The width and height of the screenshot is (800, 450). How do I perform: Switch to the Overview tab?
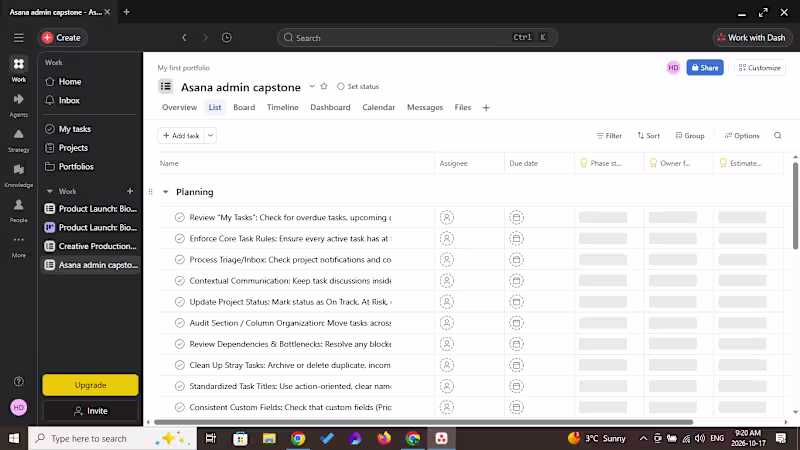coord(180,108)
